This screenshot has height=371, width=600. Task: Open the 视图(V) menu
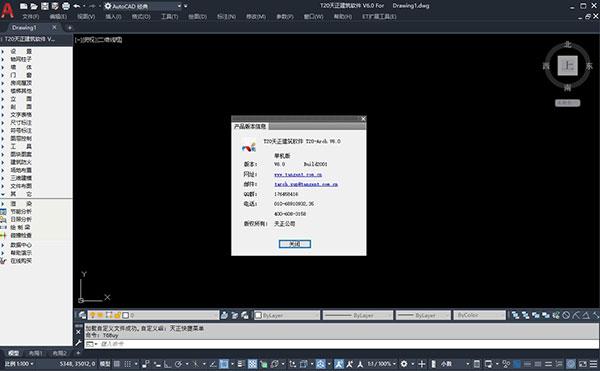tap(86, 16)
